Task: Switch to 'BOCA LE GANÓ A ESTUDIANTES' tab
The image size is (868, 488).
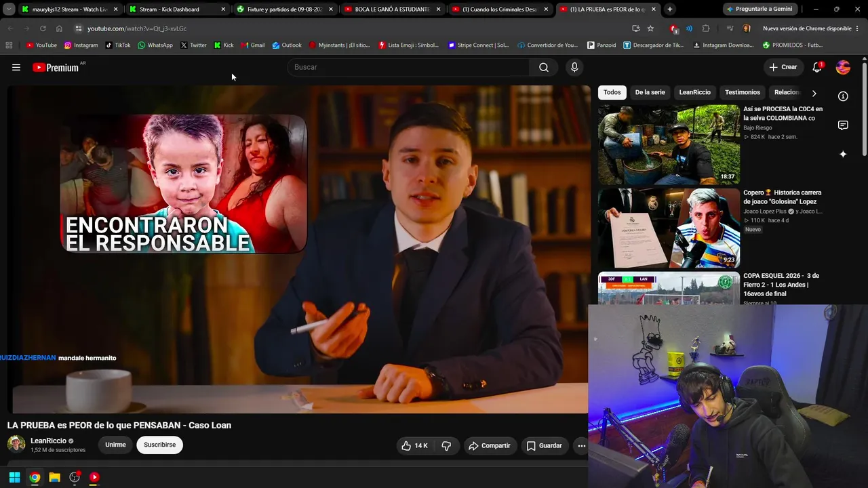Action: click(x=392, y=9)
